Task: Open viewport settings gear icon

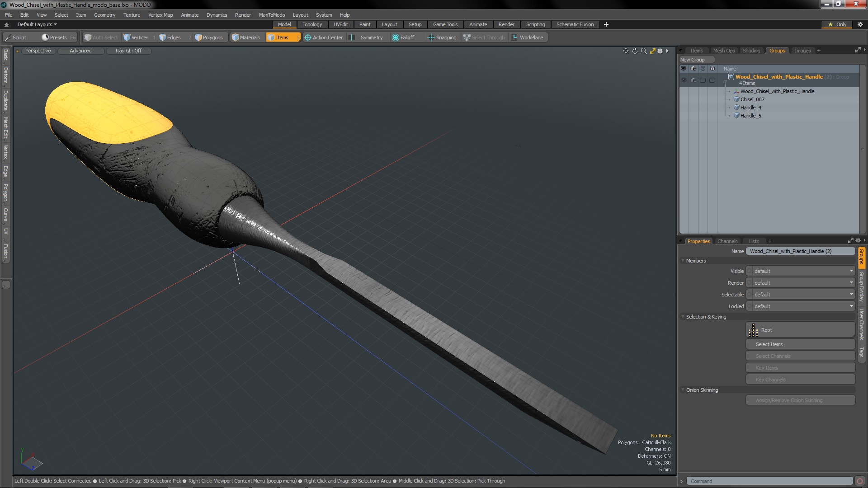Action: click(x=660, y=51)
